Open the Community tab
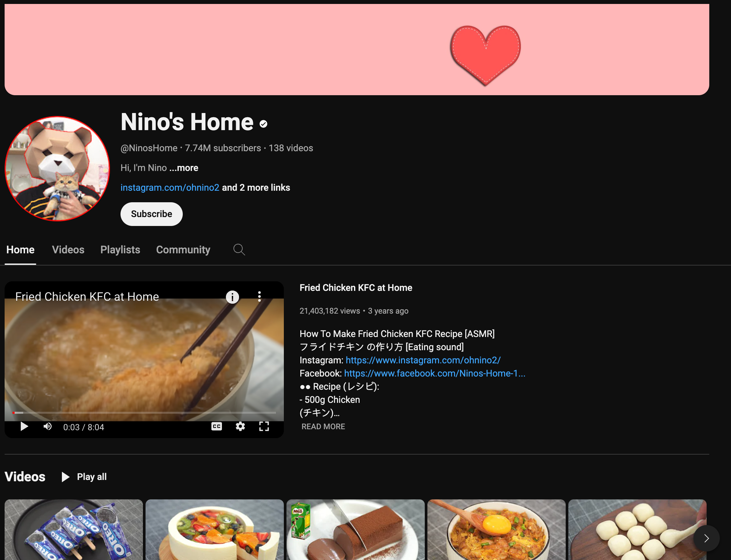This screenshot has width=731, height=560. click(x=183, y=250)
